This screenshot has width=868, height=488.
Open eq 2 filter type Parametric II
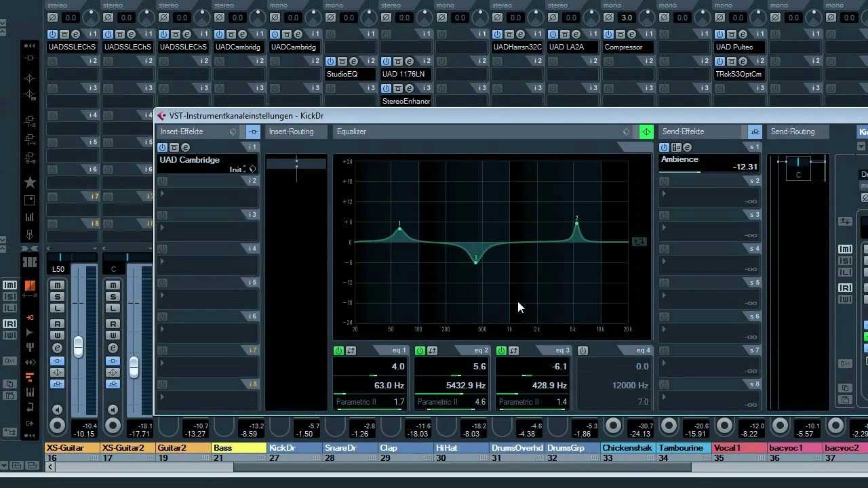click(x=437, y=402)
